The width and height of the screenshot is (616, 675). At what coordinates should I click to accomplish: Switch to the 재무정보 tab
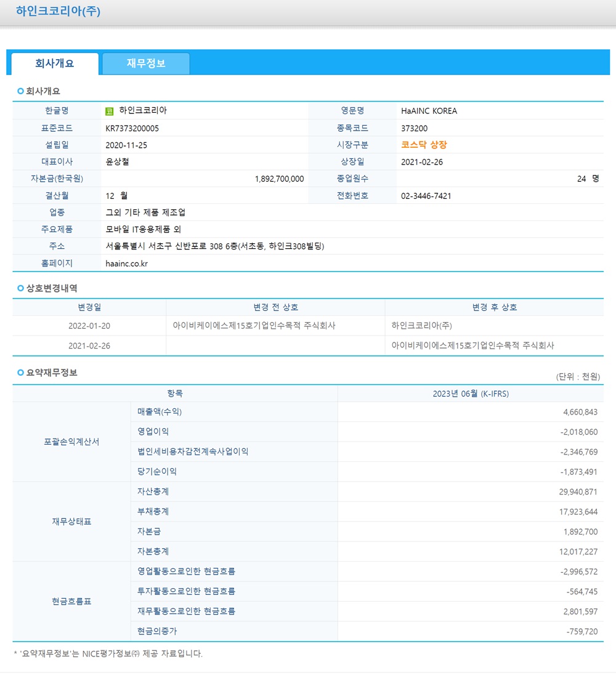coord(146,63)
